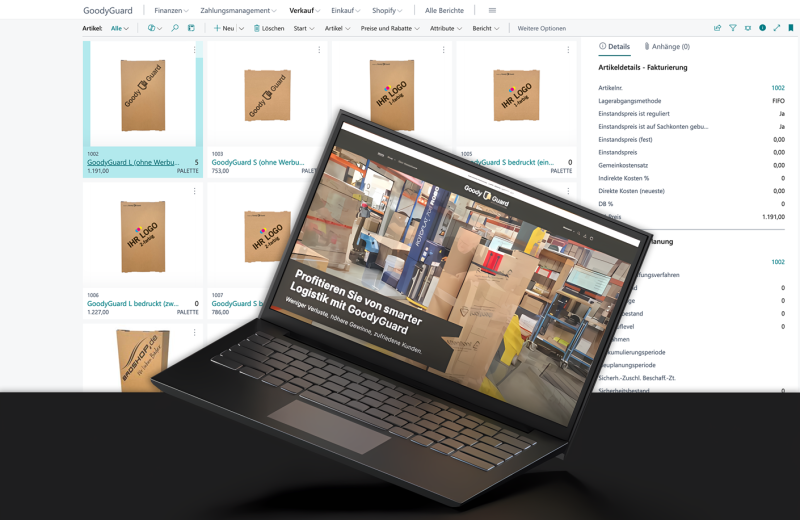Click the 1.191,00 price in the details pane
Viewport: 800px width, 520px height.
(x=773, y=217)
